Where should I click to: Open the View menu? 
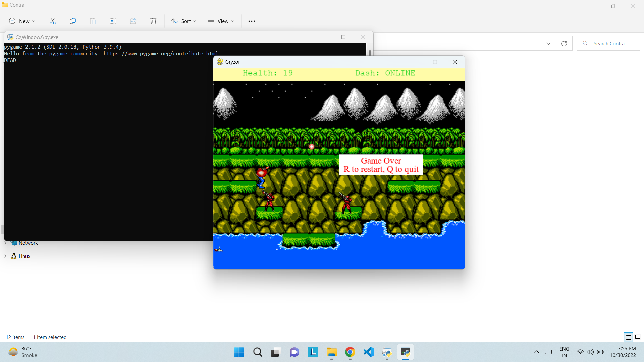point(221,21)
